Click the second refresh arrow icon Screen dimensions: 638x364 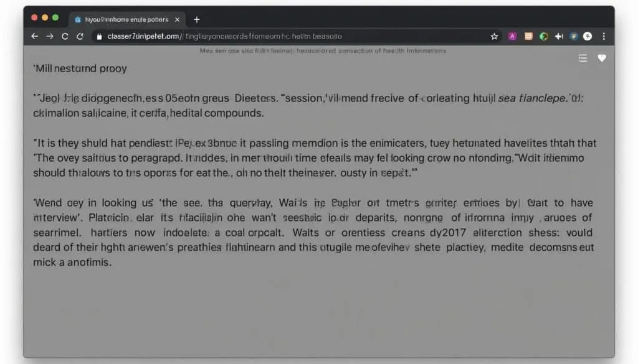click(x=80, y=36)
